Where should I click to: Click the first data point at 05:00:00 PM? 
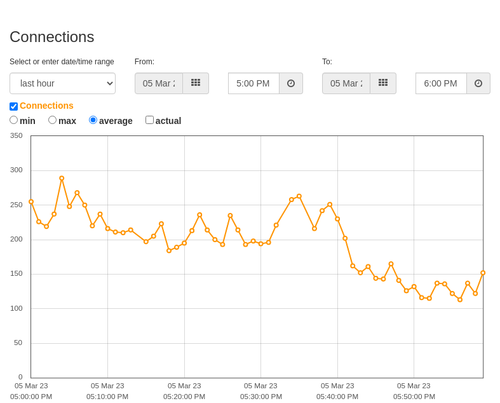pyautogui.click(x=31, y=202)
